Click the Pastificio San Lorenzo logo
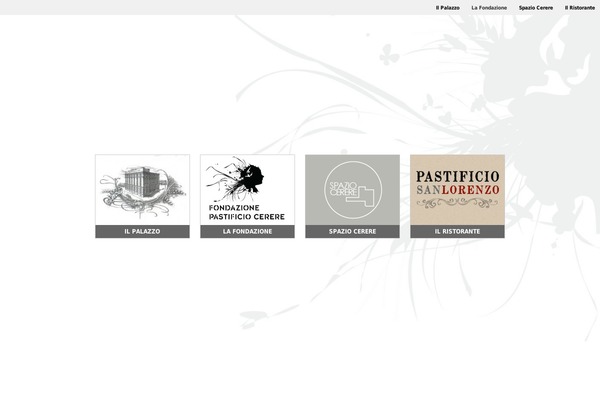The width and height of the screenshot is (600, 400). 457,190
